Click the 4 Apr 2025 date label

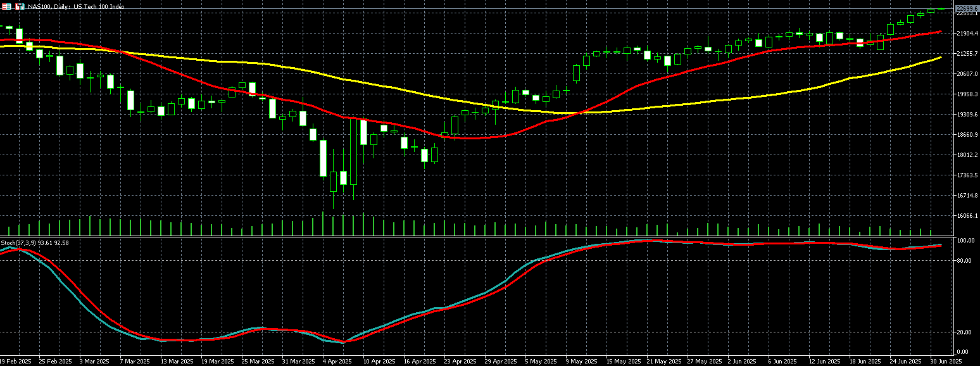[336, 361]
